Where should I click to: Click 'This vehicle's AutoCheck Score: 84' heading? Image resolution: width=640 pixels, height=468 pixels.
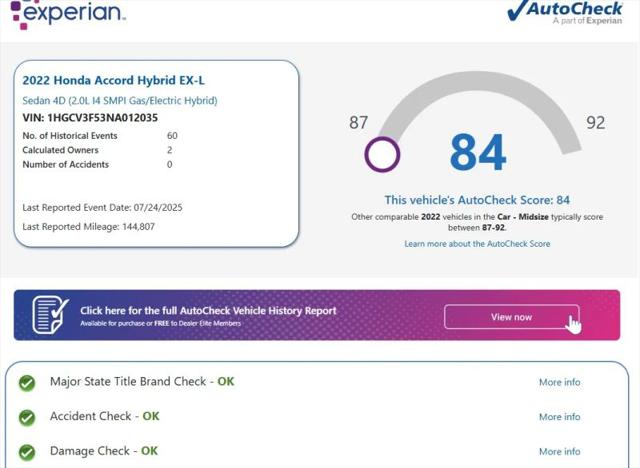[x=477, y=200]
